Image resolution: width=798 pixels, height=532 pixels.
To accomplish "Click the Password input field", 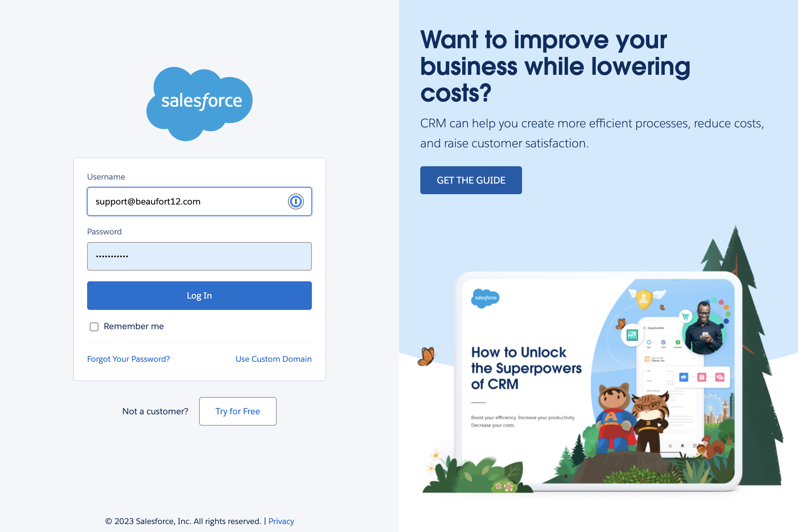I will click(199, 256).
